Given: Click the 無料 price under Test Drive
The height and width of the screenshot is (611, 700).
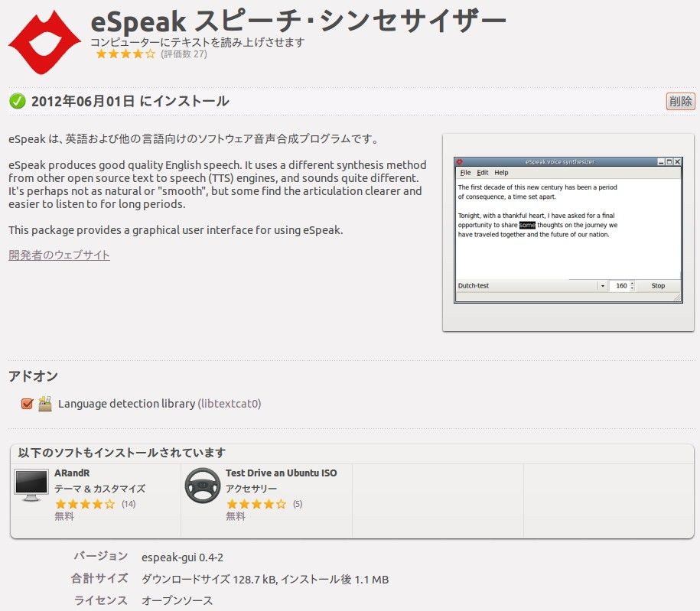Looking at the screenshot, I should [x=236, y=516].
